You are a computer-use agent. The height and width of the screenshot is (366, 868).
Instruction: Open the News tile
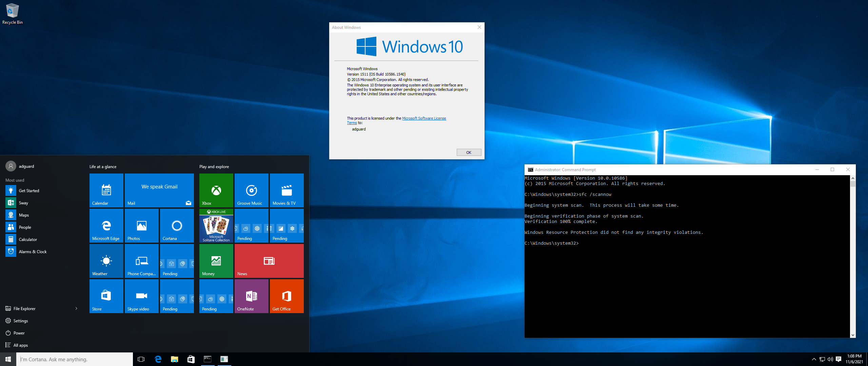[x=269, y=261]
